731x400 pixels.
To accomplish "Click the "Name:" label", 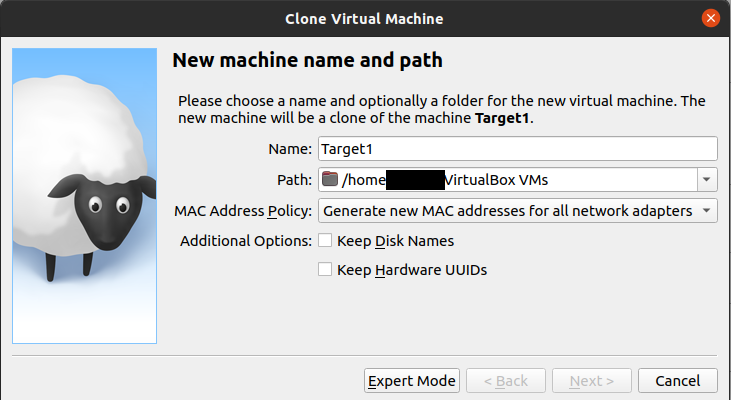I will pyautogui.click(x=290, y=149).
